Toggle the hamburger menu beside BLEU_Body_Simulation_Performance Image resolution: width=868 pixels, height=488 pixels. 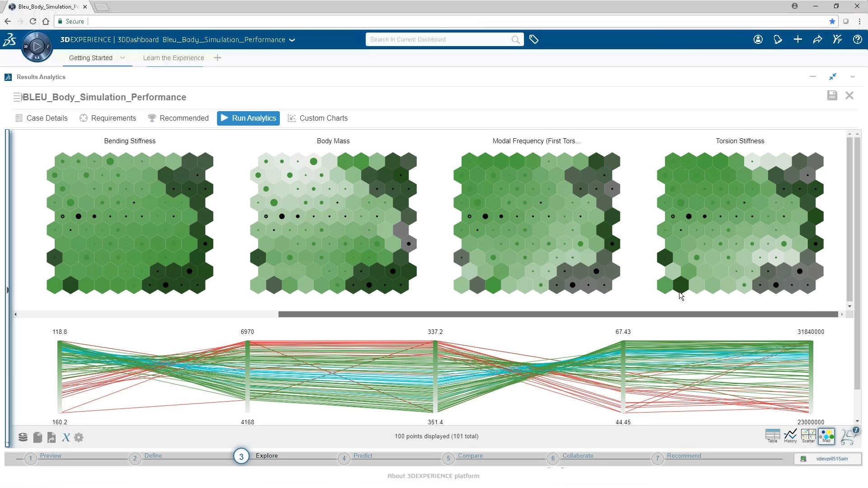click(17, 97)
